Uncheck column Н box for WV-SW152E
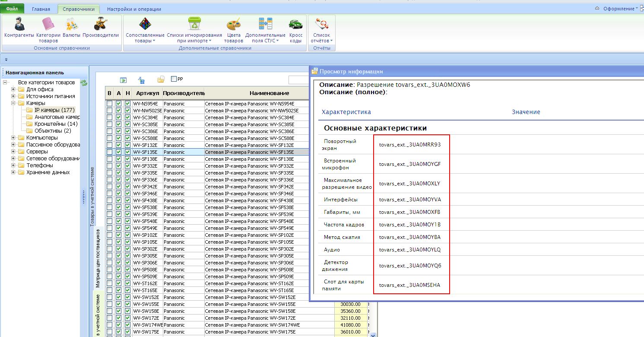The width and height of the screenshot is (644, 337). (127, 297)
